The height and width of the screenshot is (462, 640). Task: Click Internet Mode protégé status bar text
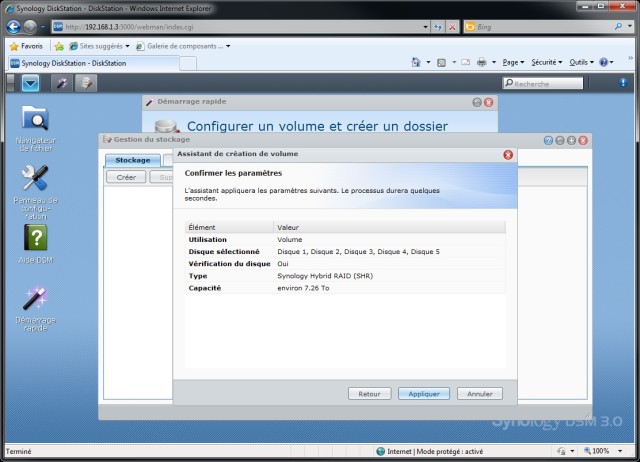click(435, 451)
